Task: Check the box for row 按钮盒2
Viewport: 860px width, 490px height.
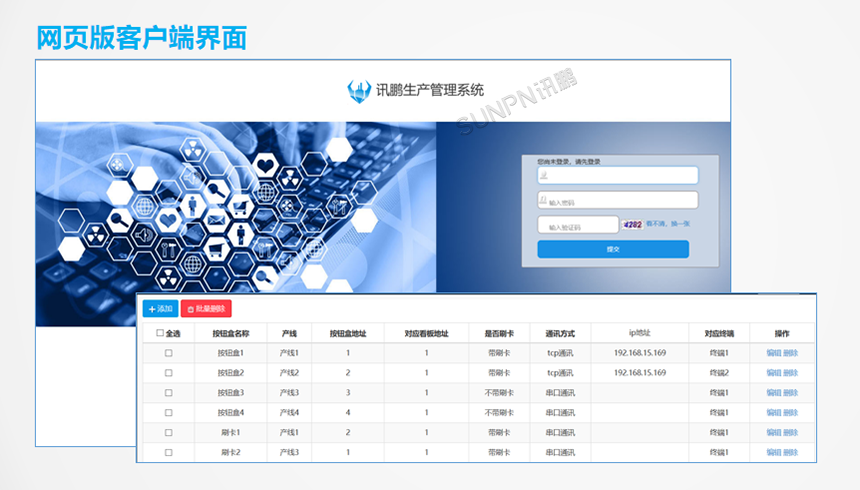Action: 168,373
